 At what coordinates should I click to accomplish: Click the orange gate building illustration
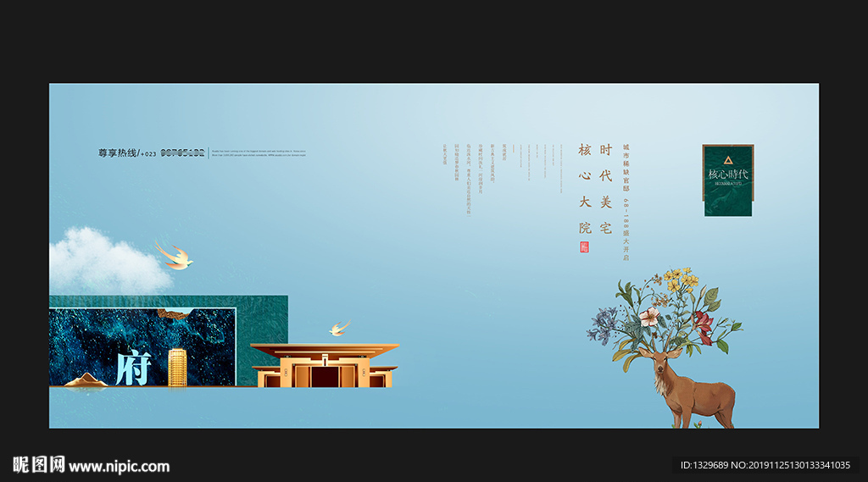pos(325,365)
